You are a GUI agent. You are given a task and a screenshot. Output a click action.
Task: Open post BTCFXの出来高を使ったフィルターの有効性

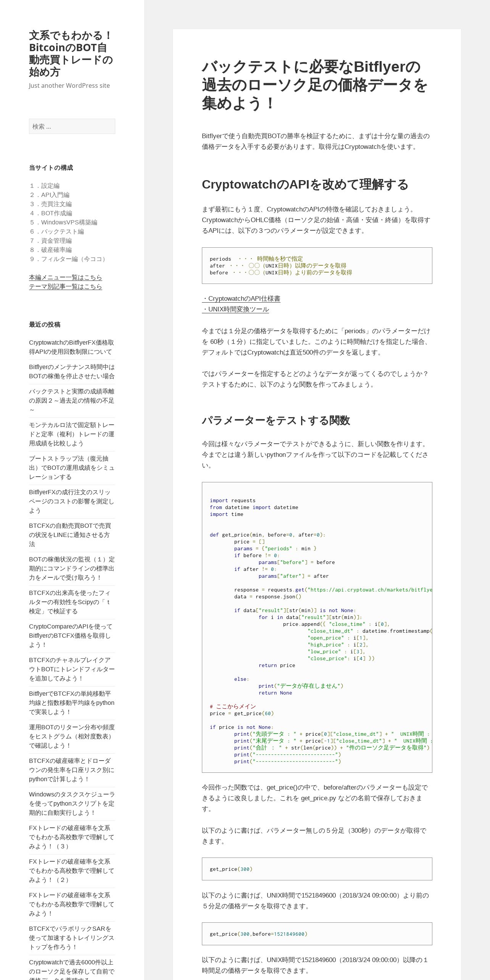(x=70, y=602)
